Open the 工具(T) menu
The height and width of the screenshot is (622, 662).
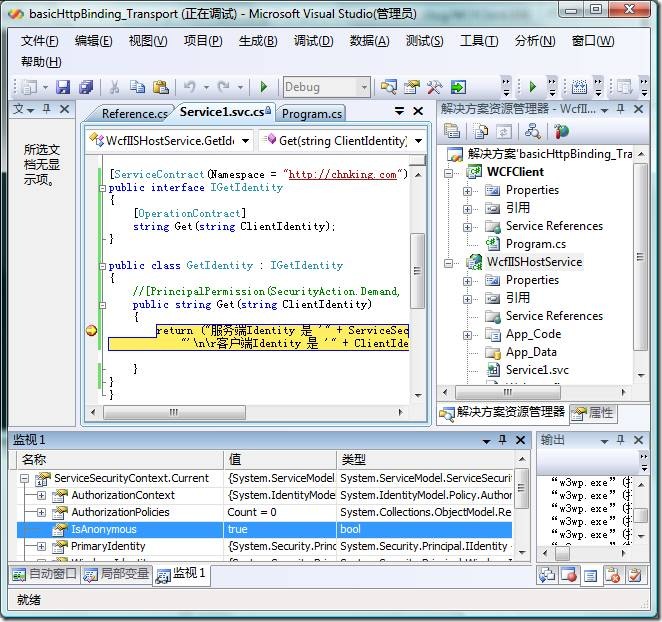point(479,41)
